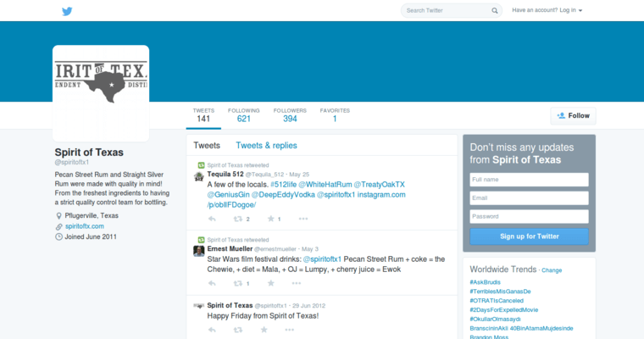
Task: Reply to the Ernest Mueller tweet
Action: (x=212, y=283)
